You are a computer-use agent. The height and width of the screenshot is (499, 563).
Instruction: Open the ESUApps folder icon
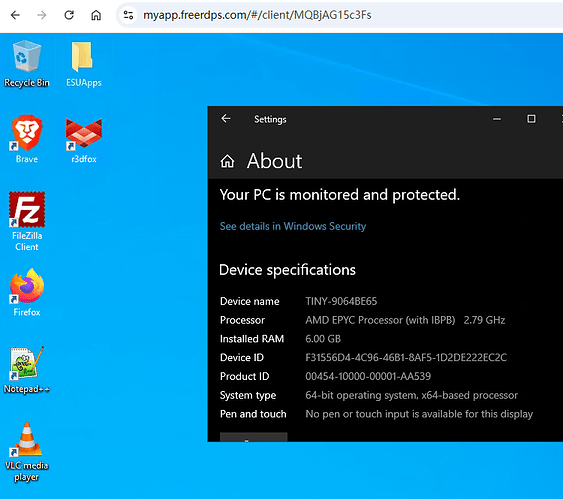[83, 64]
